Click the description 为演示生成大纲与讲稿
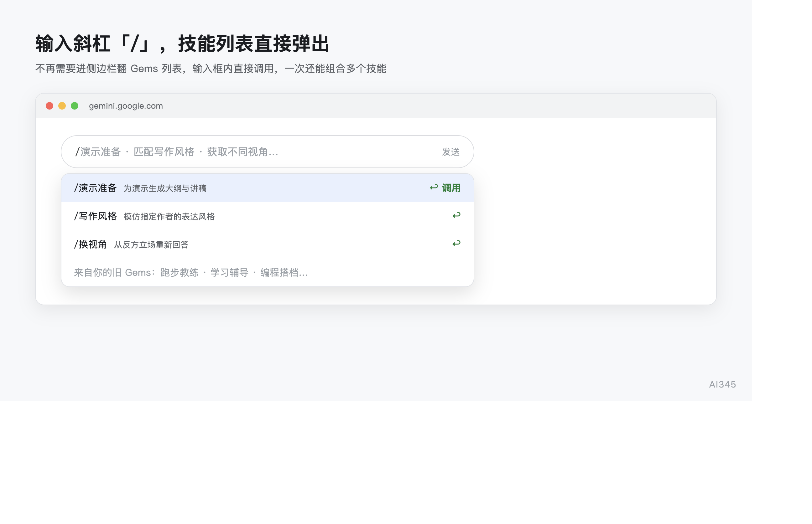812x524 pixels. [165, 188]
